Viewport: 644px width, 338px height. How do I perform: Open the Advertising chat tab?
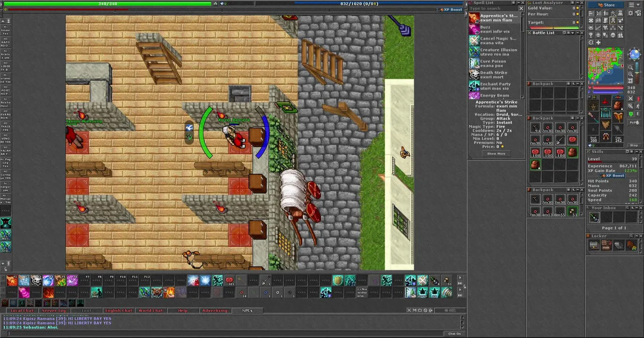coord(215,310)
